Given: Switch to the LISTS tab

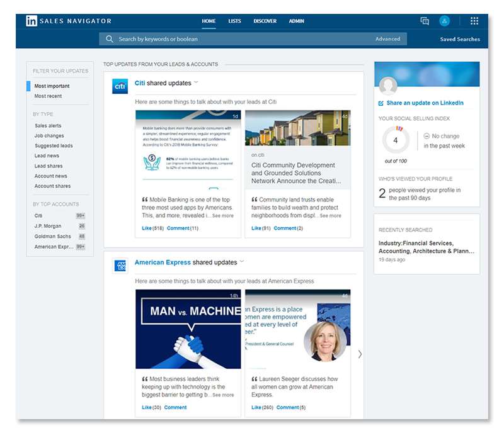Looking at the screenshot, I should [x=234, y=21].
